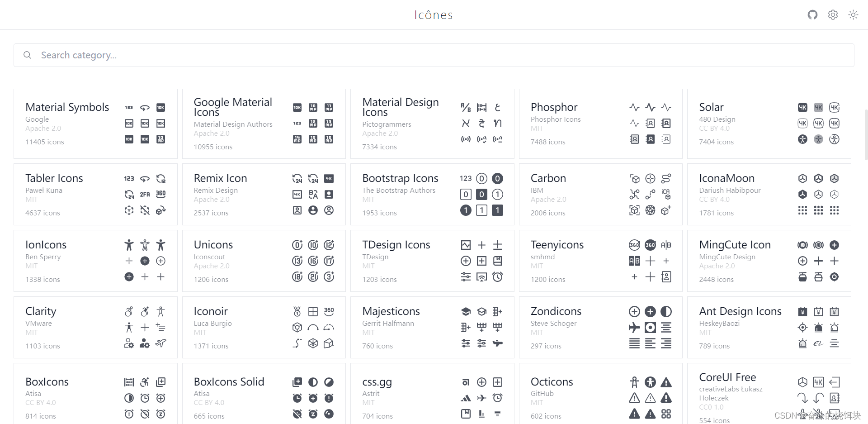Toggle dark mode sun icon
The height and width of the screenshot is (424, 868).
(x=853, y=15)
